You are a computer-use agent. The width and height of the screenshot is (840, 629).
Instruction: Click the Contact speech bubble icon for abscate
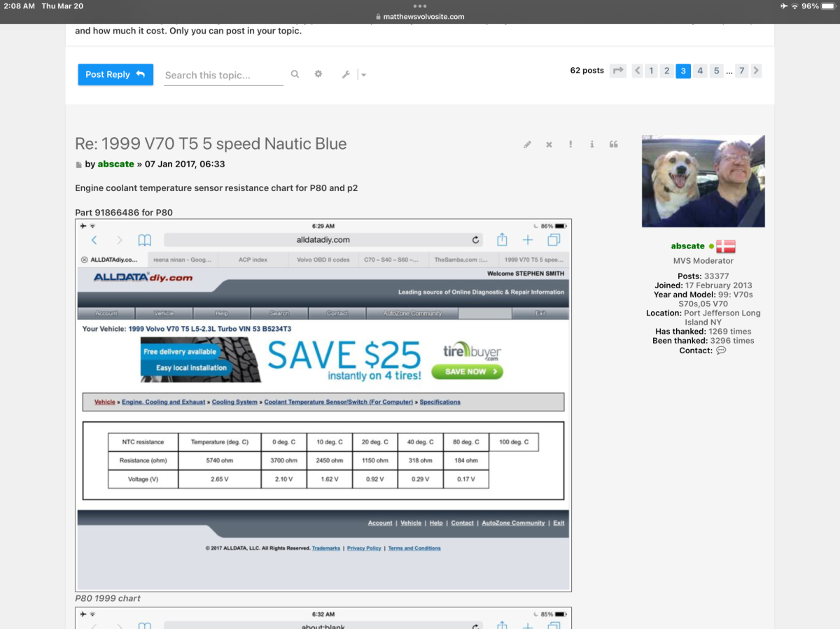pyautogui.click(x=721, y=351)
